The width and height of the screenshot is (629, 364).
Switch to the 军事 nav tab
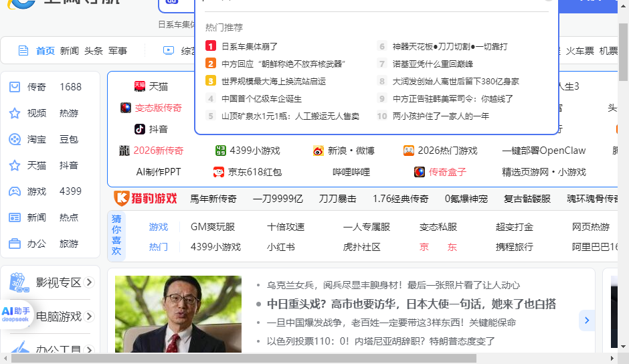118,51
